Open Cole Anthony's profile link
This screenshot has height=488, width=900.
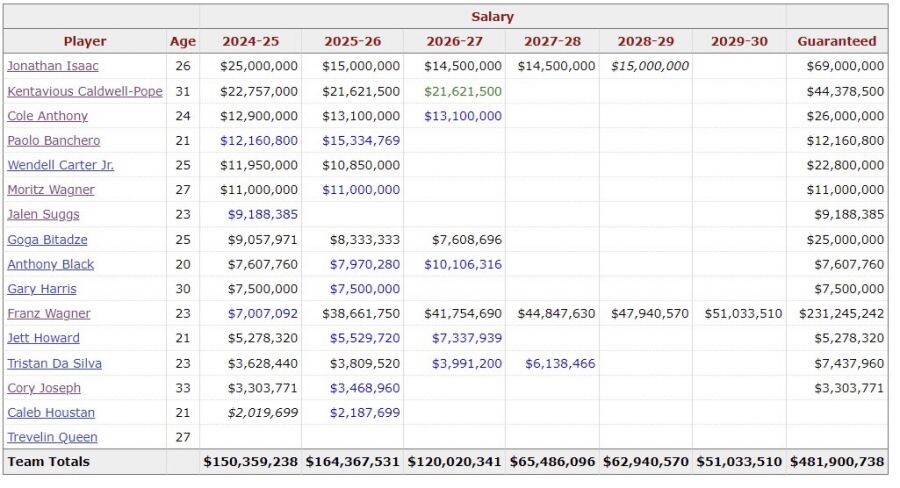coord(47,116)
